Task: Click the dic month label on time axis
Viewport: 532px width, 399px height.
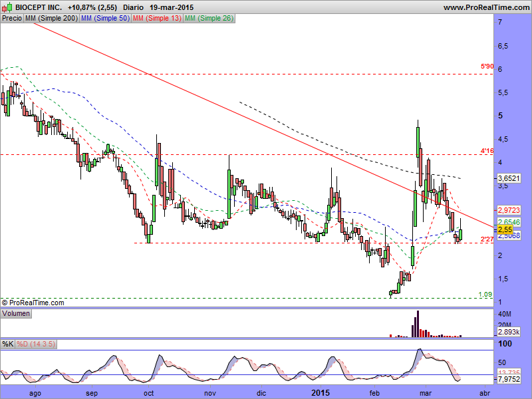Action: pyautogui.click(x=261, y=393)
